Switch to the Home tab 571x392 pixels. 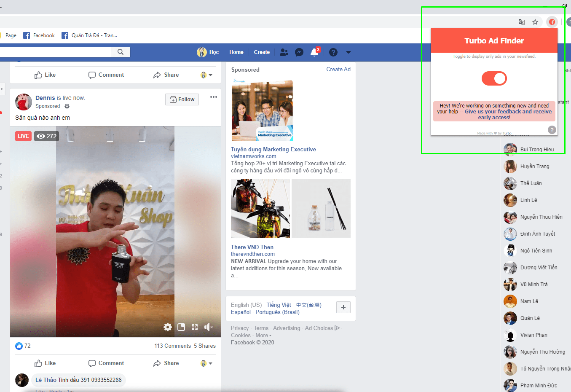pos(236,52)
